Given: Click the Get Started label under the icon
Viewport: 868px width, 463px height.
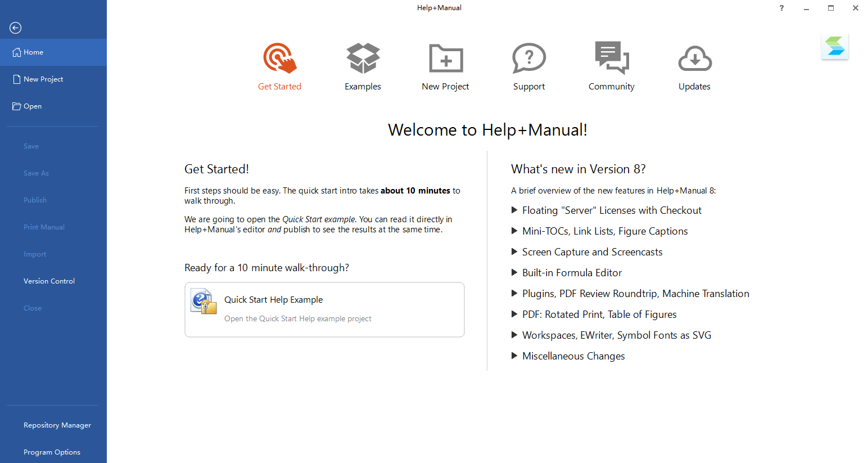Looking at the screenshot, I should pyautogui.click(x=279, y=87).
